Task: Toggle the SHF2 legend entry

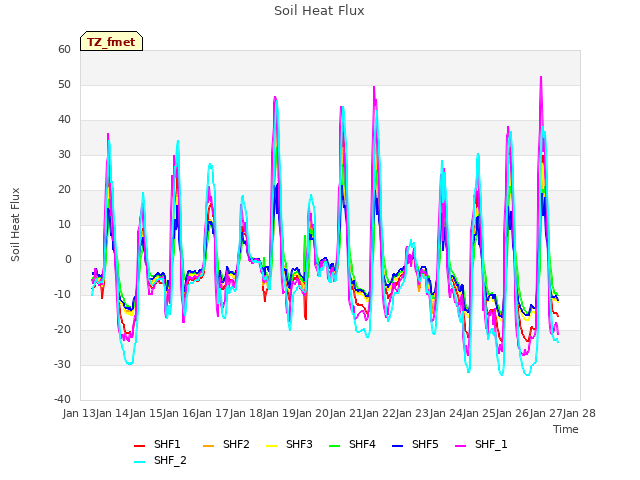Action: 226,444
